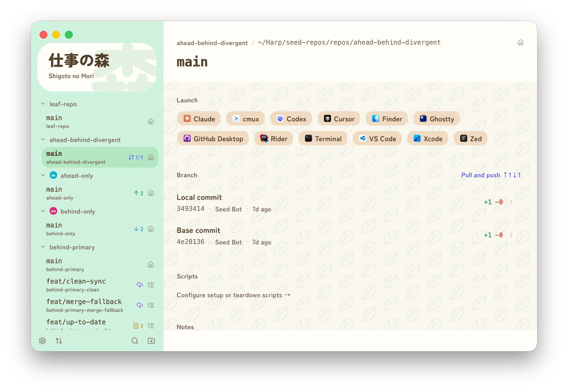568x392 pixels.
Task: Click Configure setup or teardown scripts link
Action: click(234, 295)
